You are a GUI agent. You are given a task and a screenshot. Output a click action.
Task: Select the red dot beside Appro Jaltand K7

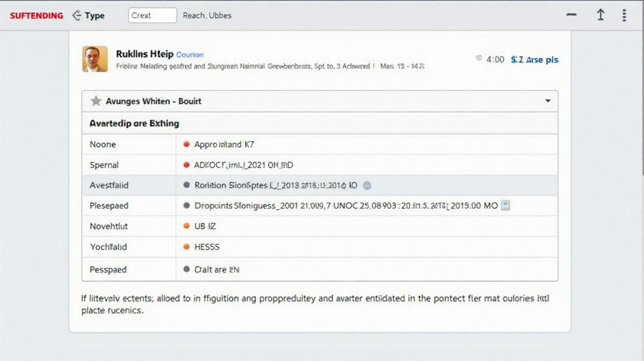(x=186, y=145)
